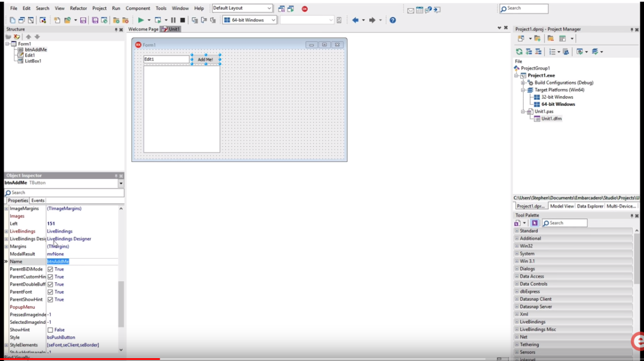Screen dimensions: 644x361
Task: Expand Build Configurations (Debug) node
Action: click(523, 83)
